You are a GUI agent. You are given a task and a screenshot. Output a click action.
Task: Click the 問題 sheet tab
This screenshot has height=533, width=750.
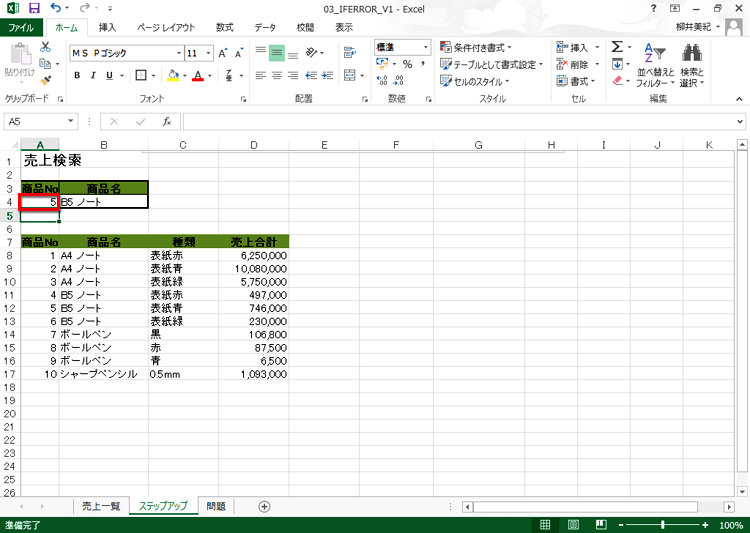(x=216, y=506)
